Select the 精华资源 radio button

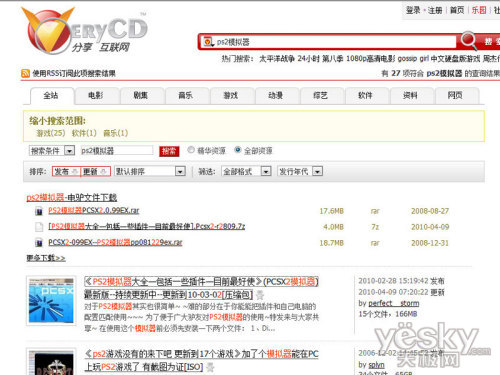point(191,150)
